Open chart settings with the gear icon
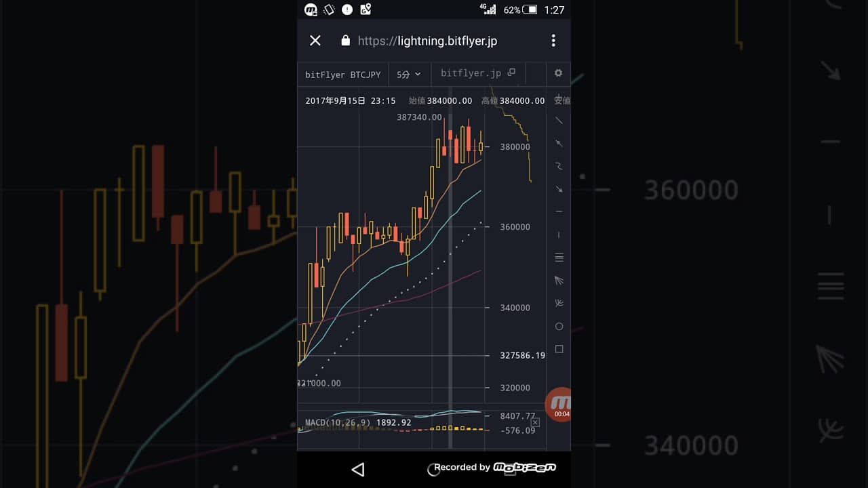The height and width of the screenshot is (488, 868). pos(558,73)
